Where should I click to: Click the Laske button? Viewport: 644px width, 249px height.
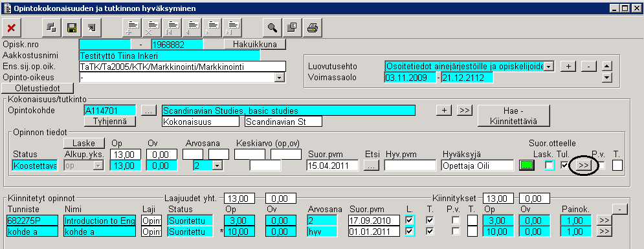(83, 143)
